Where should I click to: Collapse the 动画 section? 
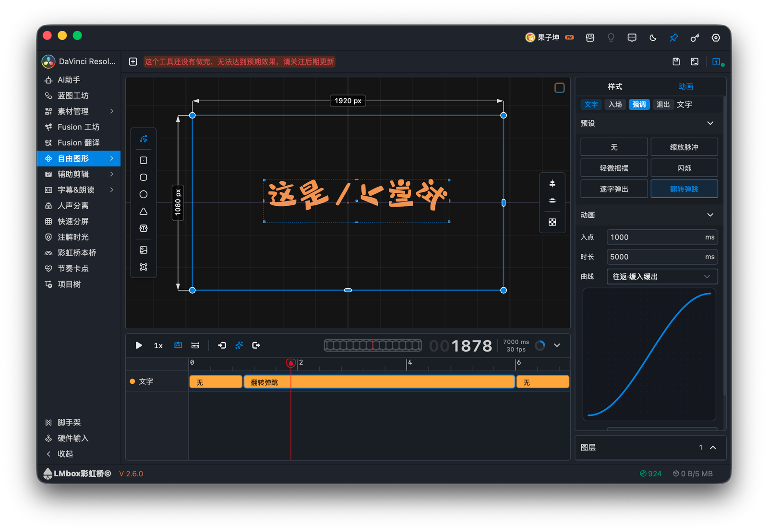coord(710,215)
